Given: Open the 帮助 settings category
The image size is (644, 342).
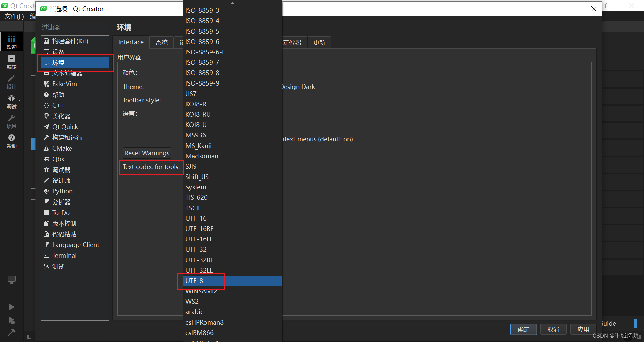Looking at the screenshot, I should coord(75,95).
